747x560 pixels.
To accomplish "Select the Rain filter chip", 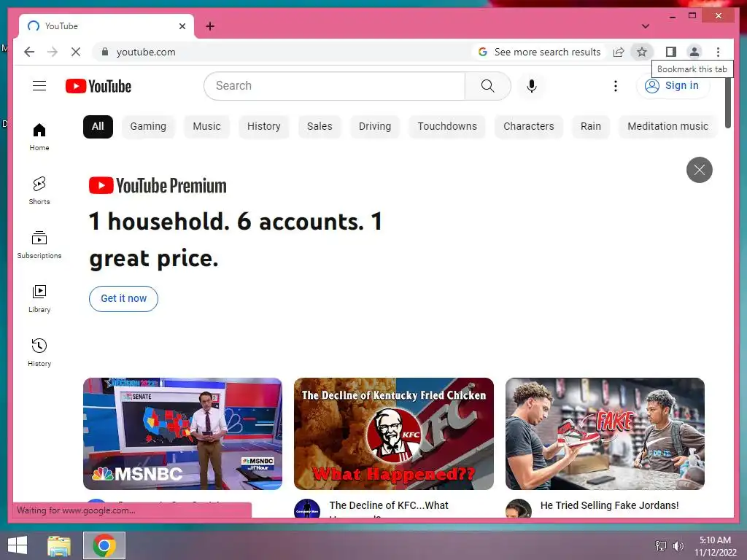I will (590, 126).
